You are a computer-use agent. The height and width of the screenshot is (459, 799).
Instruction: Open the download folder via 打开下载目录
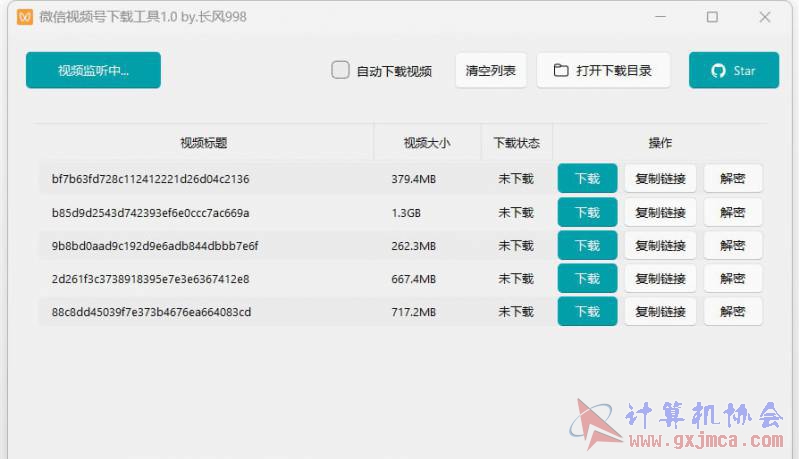tap(603, 70)
